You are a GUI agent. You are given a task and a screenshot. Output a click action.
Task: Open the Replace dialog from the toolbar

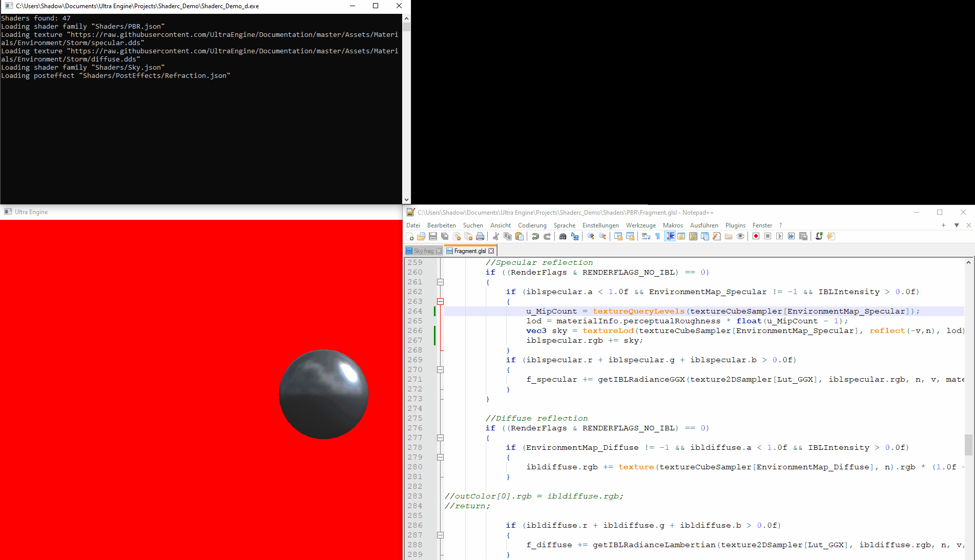(x=575, y=236)
